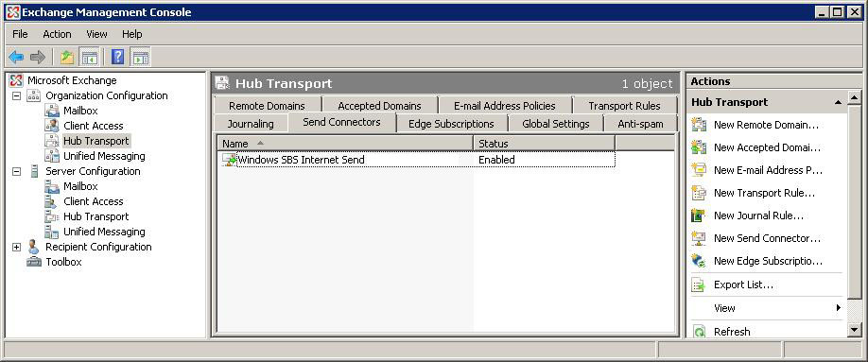The width and height of the screenshot is (868, 362).
Task: Click the Organization Mailbox node icon
Action: click(52, 111)
